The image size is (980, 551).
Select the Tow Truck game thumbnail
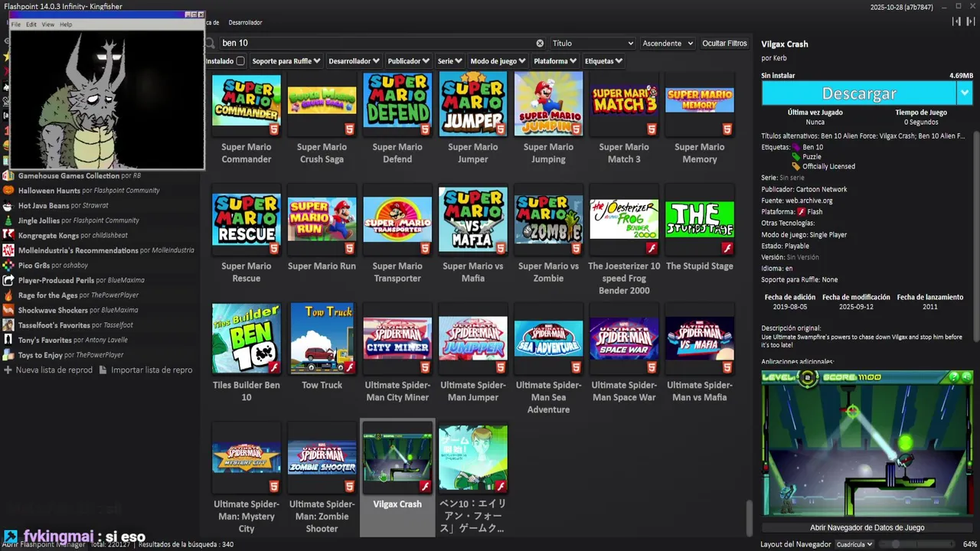click(x=322, y=338)
